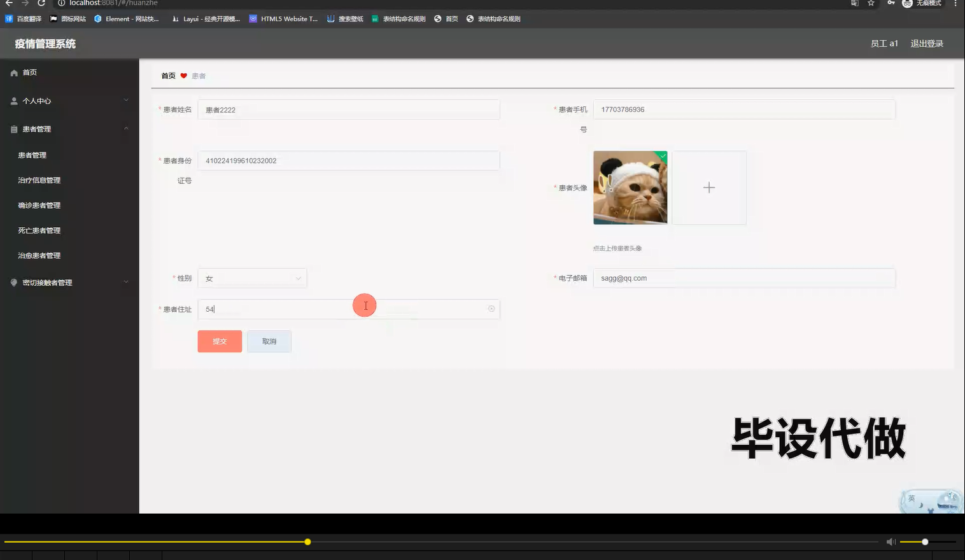This screenshot has height=560, width=965.
Task: Click the mute speaker icon on the video player
Action: coord(891,542)
